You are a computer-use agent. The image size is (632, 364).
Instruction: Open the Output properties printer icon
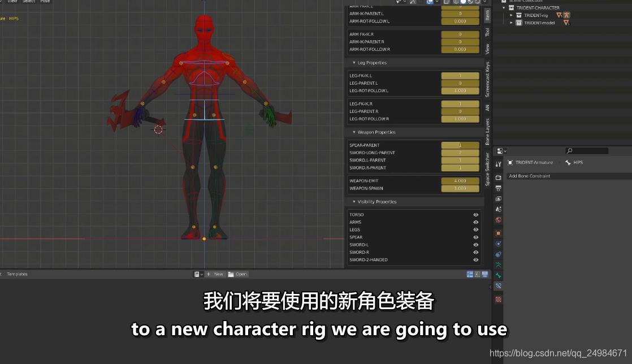498,188
